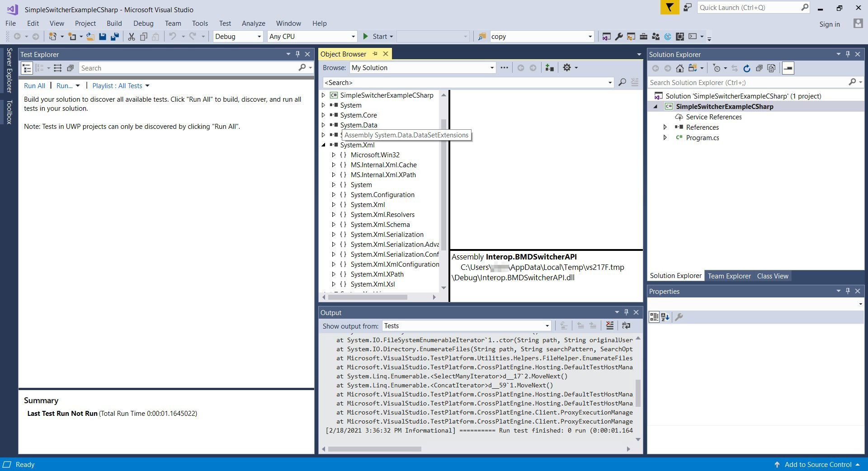Click the Start debugging button
868x471 pixels.
point(375,37)
